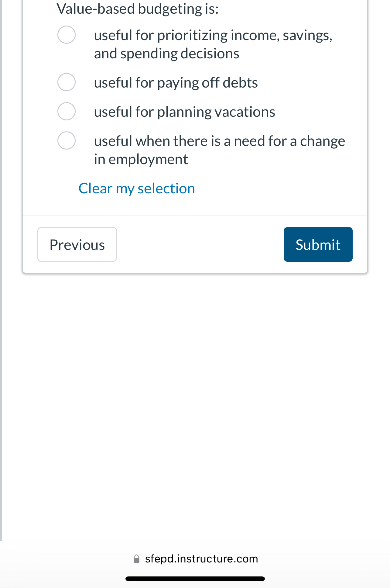Screen dimensions: 390x588
Task: Choose the 'useful for planning vacations' answer
Action: (x=184, y=111)
